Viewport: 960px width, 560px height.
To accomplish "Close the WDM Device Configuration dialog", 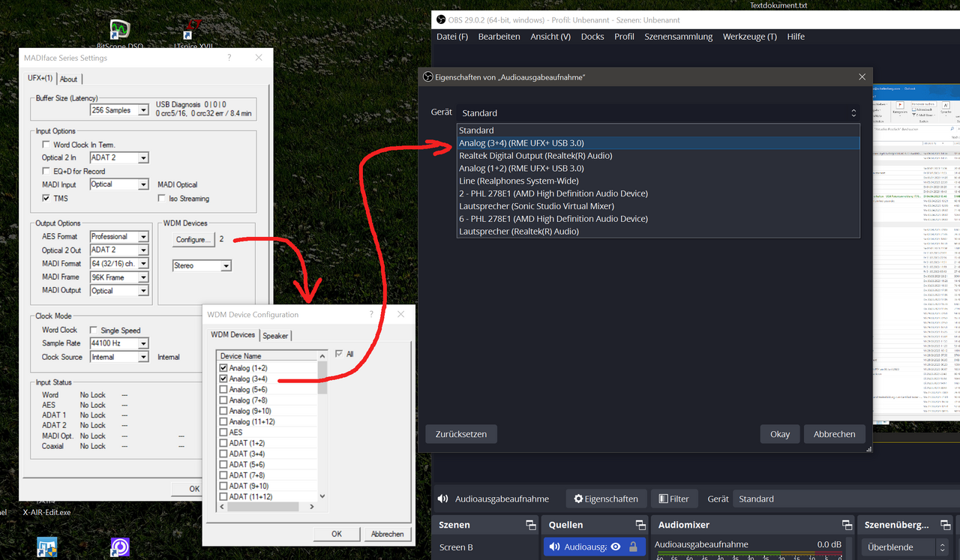I will tap(401, 314).
